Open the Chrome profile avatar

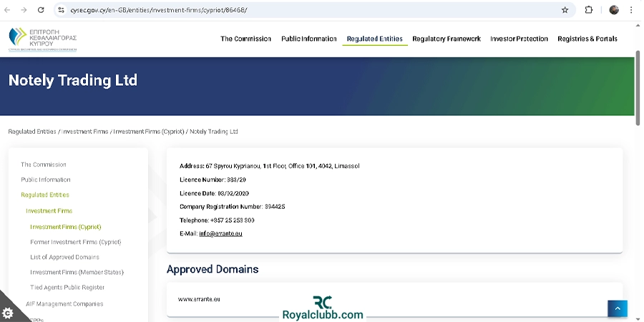coord(614,10)
